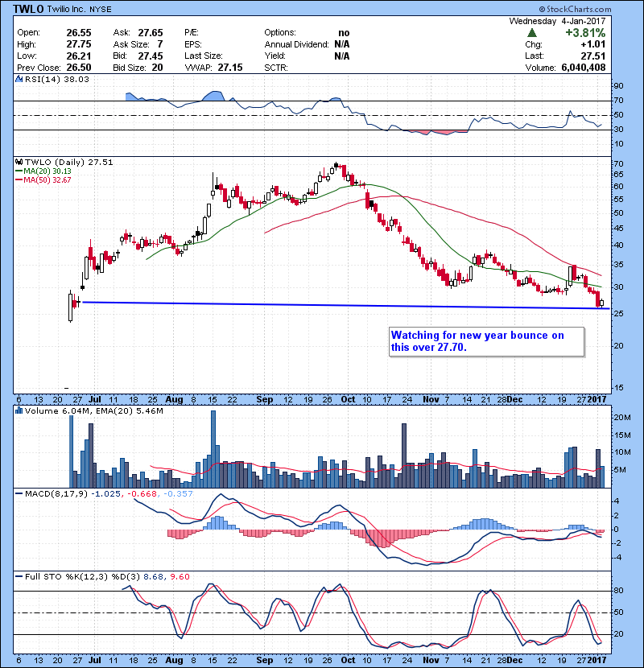Click the Twilio Inc. company name
644x668 pixels.
(x=66, y=10)
